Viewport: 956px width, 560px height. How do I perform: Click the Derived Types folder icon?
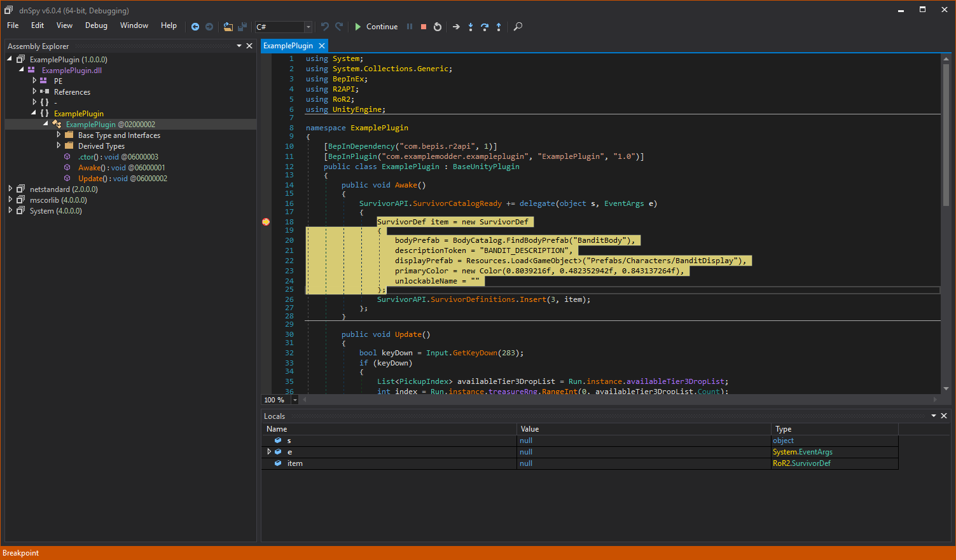(69, 146)
